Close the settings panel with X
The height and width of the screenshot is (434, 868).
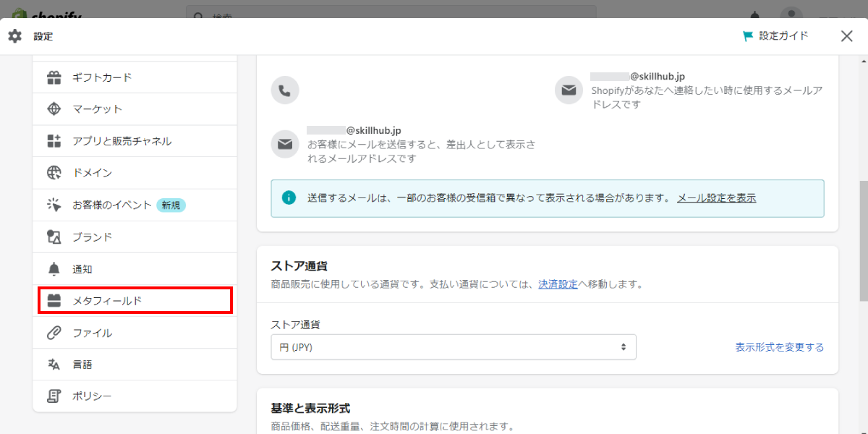pyautogui.click(x=847, y=36)
